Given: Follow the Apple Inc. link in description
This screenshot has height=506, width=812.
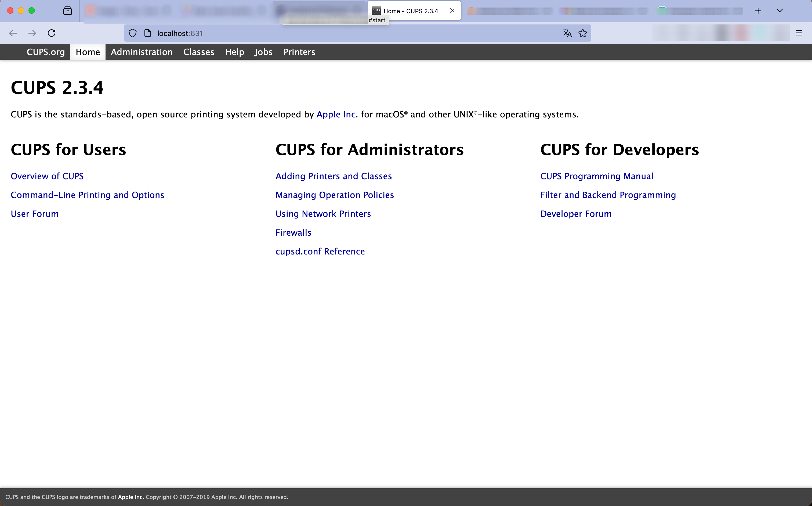Looking at the screenshot, I should [x=337, y=114].
